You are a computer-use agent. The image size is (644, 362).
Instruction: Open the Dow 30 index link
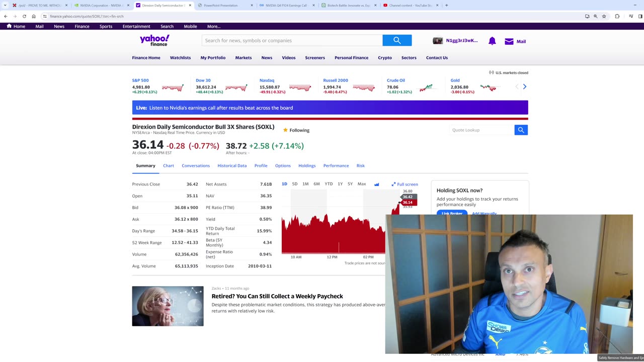pos(203,80)
